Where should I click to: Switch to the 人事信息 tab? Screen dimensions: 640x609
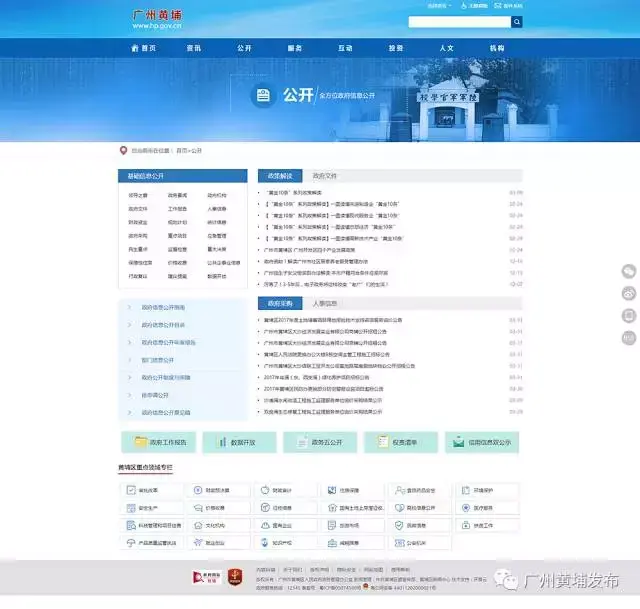[x=326, y=303]
